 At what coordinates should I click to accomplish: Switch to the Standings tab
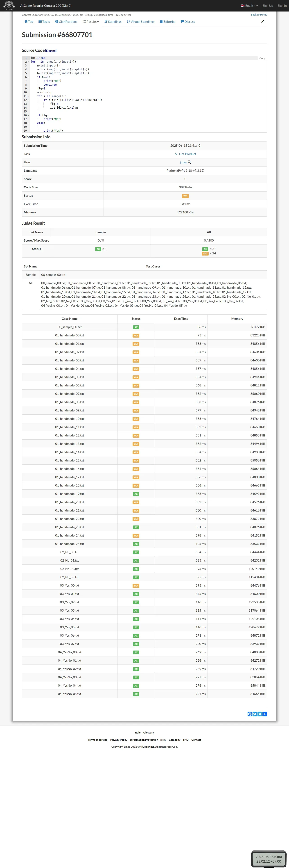coord(113,22)
